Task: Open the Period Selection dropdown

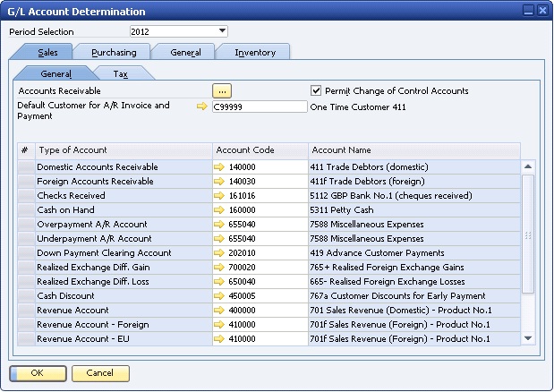Action: 222,31
